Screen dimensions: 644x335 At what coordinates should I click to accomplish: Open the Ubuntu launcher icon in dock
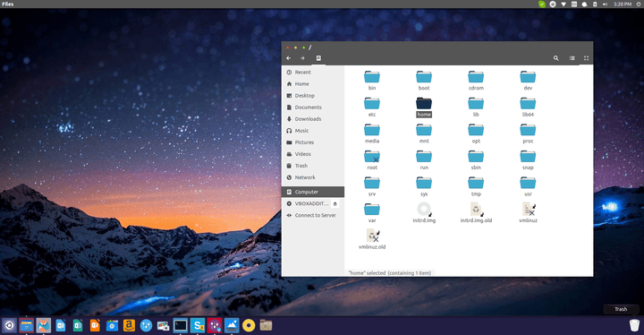9,325
